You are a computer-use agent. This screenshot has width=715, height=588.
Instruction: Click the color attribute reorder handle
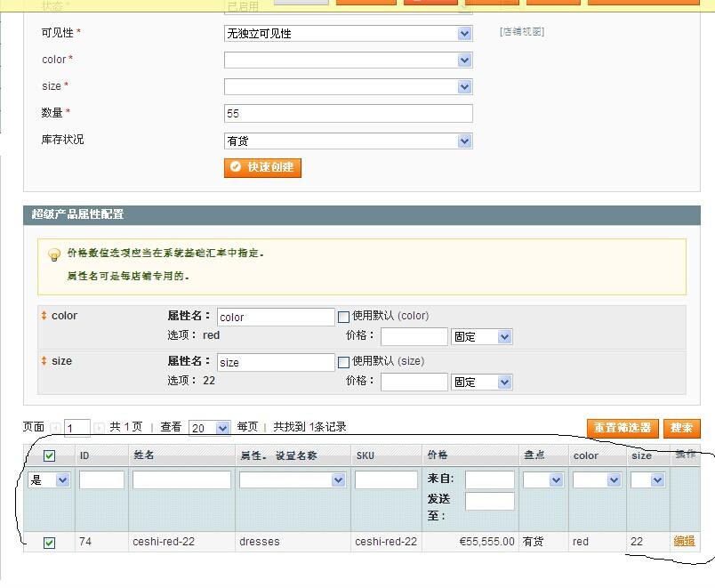[44, 316]
